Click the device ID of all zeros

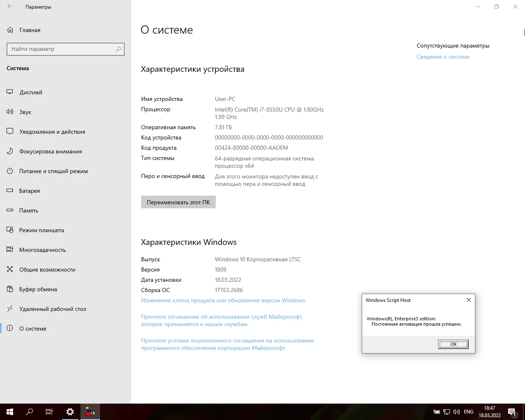(x=269, y=137)
